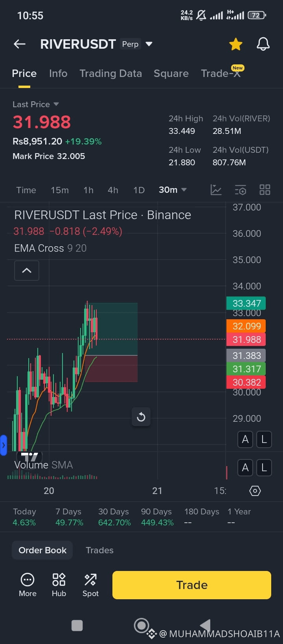Screen dimensions: 283x644
Task: Toggle auto scale A on price chart
Action: tap(245, 439)
